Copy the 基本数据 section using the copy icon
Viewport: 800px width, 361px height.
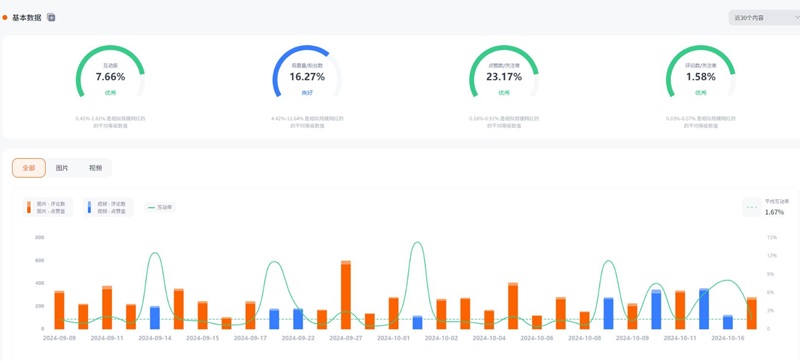point(51,17)
